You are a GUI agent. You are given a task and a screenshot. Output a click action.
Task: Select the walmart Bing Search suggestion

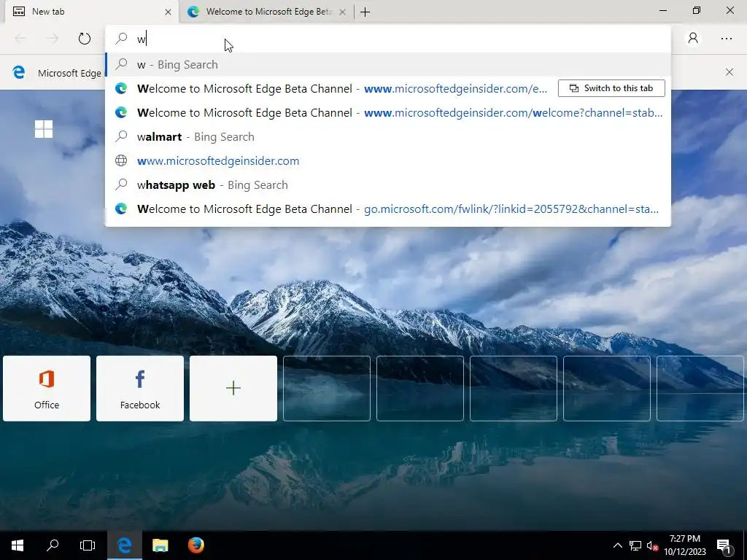point(388,136)
